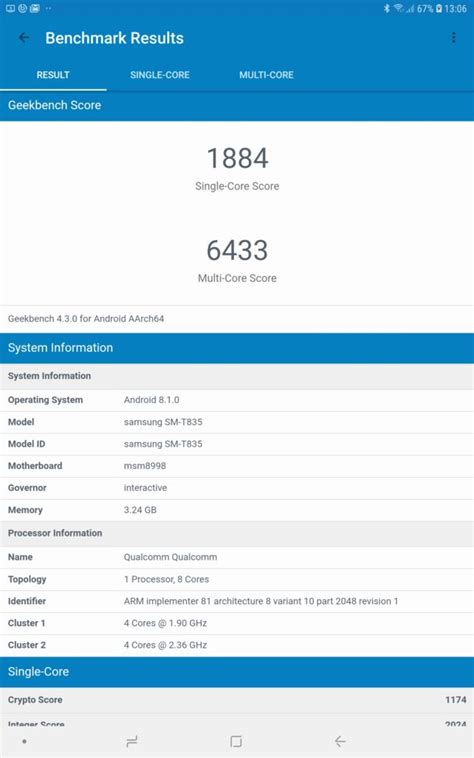
Task: Tap the Bluetooth icon in the status bar
Action: pos(387,8)
